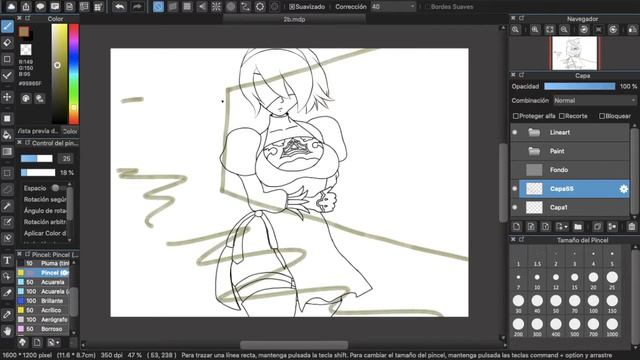Click the hue spectrum bar
640x360 pixels.
pyautogui.click(x=74, y=73)
